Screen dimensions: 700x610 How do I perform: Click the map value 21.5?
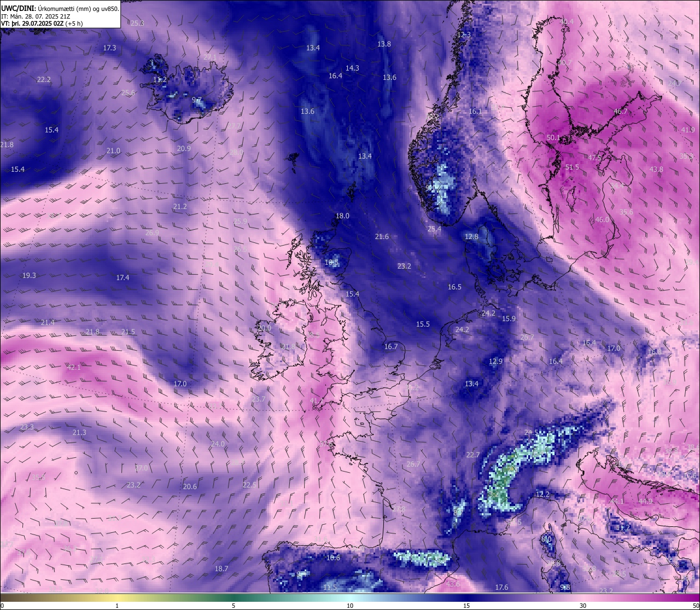128,332
